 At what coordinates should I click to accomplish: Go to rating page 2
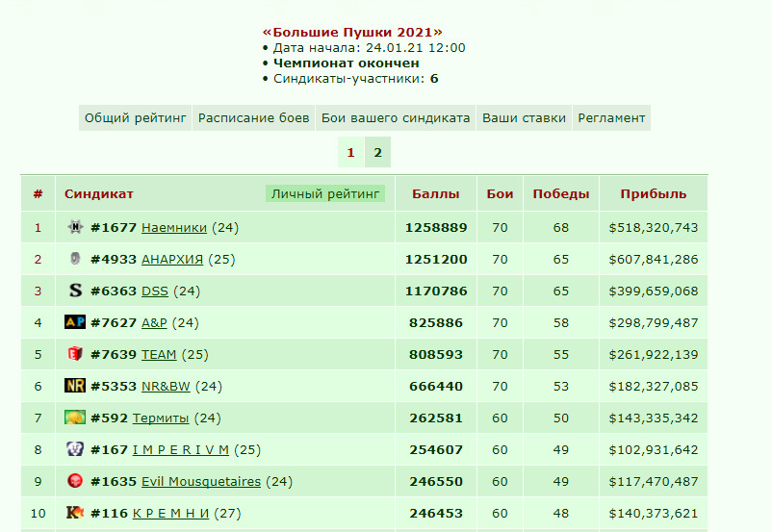coord(377,153)
